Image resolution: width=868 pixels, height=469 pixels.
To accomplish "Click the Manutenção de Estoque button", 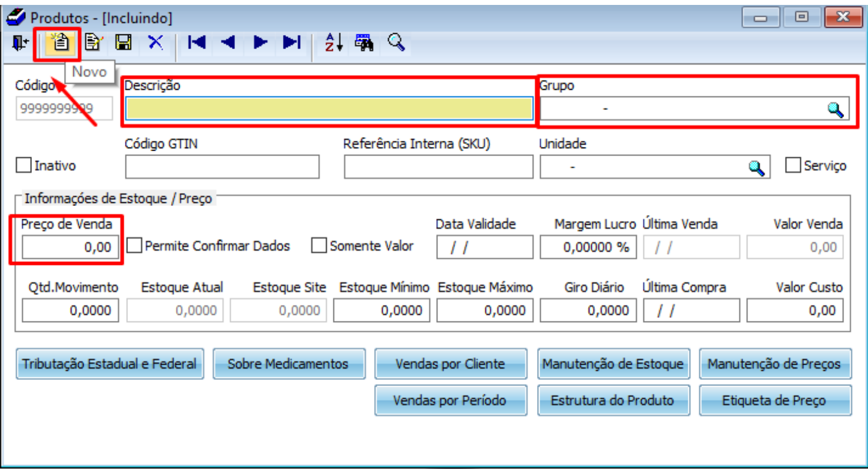I will (x=613, y=364).
